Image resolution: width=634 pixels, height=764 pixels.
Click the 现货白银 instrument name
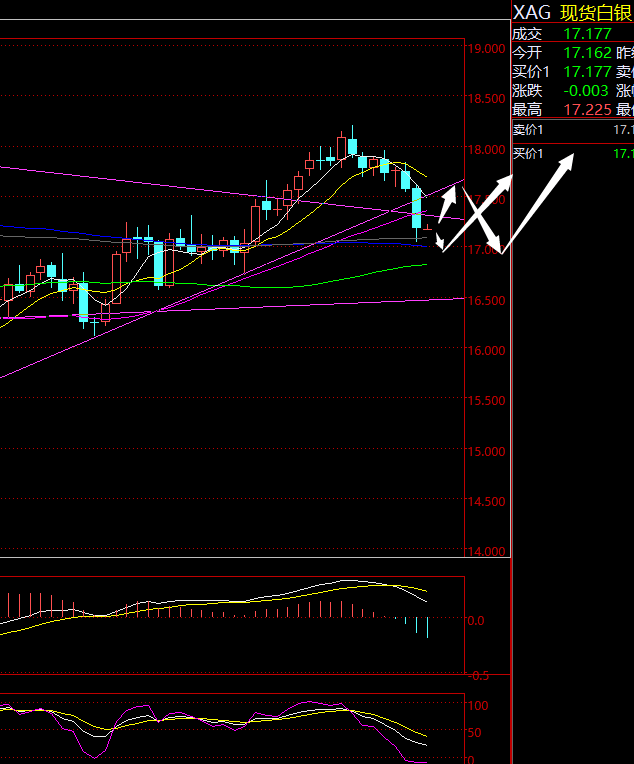click(596, 13)
